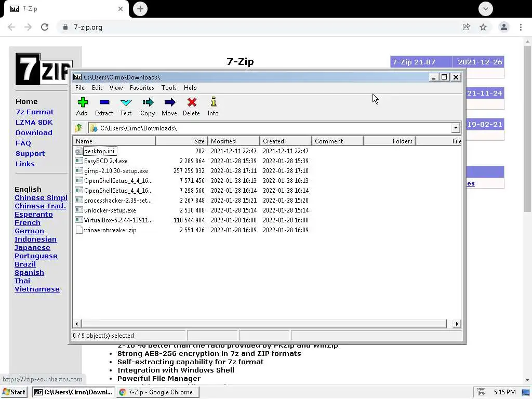This screenshot has height=399, width=532.
Task: Click the Chrome back arrow
Action: pyautogui.click(x=11, y=27)
